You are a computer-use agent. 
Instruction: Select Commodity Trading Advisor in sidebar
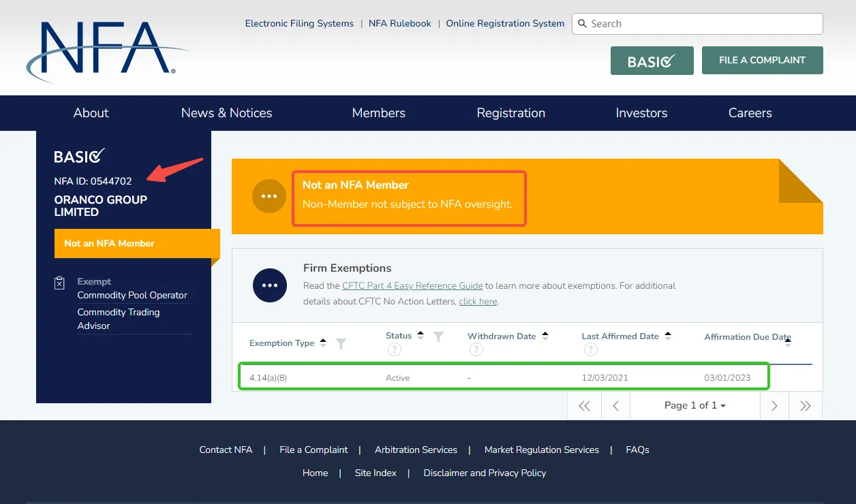pyautogui.click(x=119, y=319)
